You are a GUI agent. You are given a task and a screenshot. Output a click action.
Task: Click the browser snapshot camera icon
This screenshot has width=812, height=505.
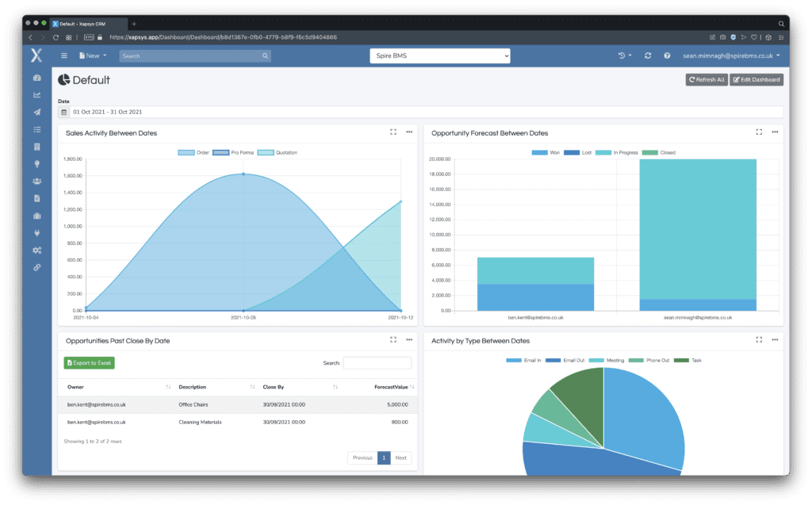point(723,37)
